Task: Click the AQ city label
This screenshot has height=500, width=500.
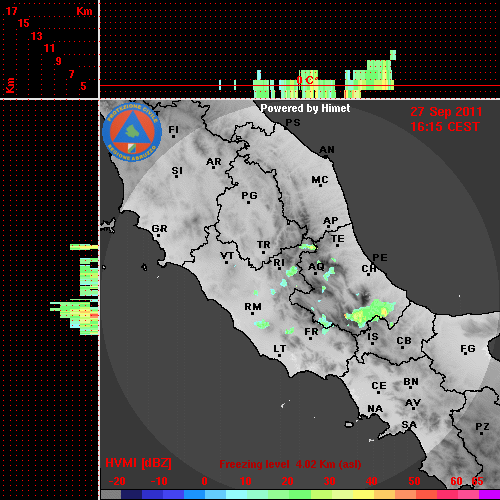Action: point(316,267)
